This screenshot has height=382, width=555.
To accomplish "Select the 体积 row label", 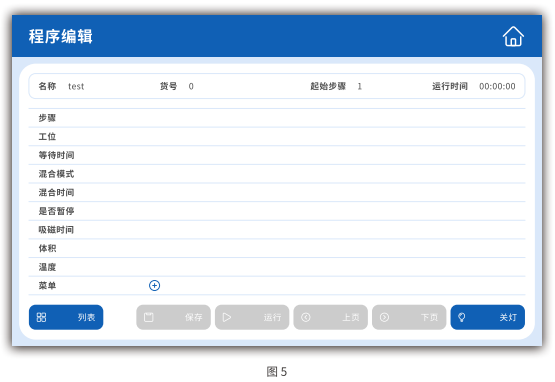I will [47, 248].
